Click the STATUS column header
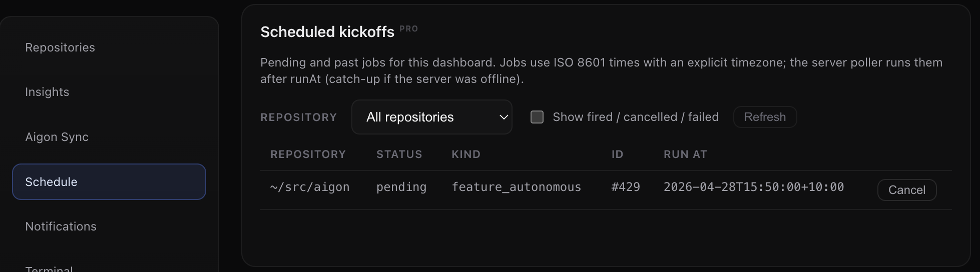This screenshot has width=980, height=272. click(399, 154)
